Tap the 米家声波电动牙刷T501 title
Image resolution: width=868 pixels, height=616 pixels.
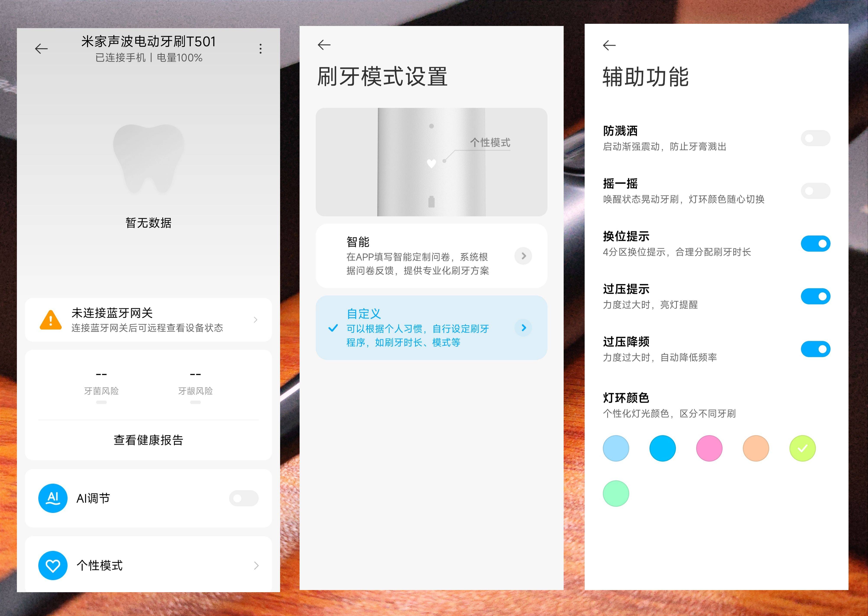click(148, 41)
